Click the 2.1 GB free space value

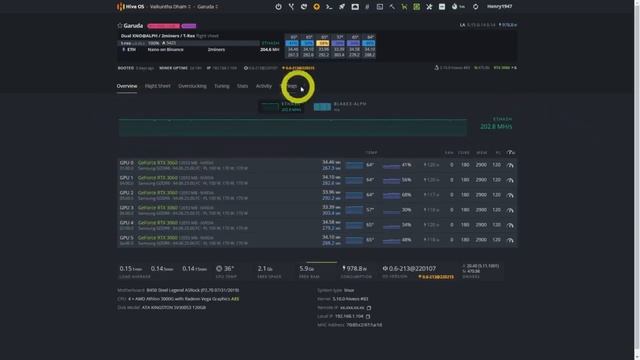pyautogui.click(x=265, y=269)
